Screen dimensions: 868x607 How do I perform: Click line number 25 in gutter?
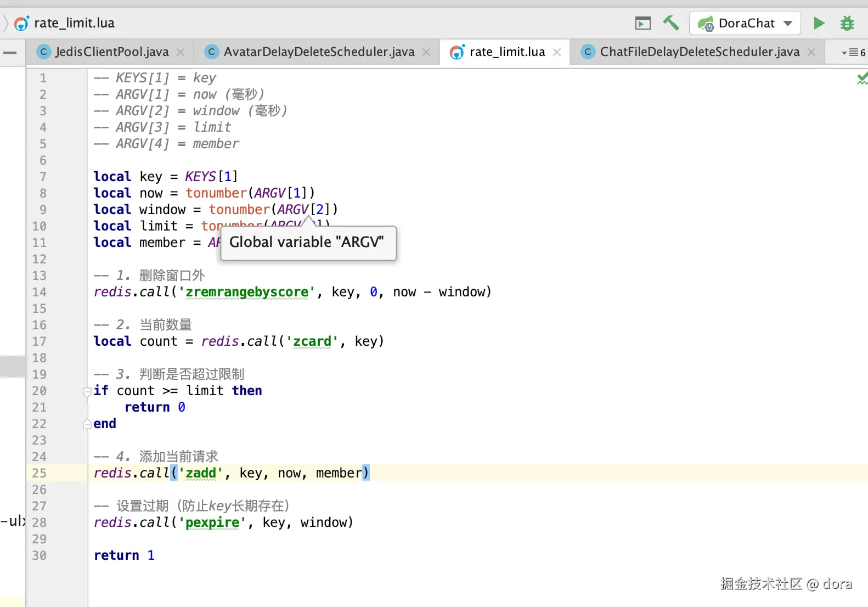tap(39, 473)
